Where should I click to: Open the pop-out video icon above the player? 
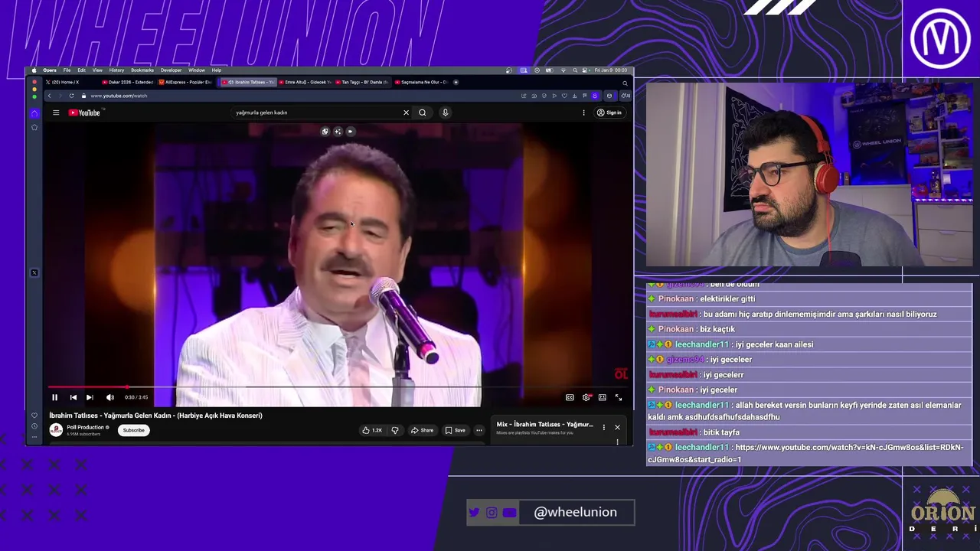pyautogui.click(x=325, y=131)
